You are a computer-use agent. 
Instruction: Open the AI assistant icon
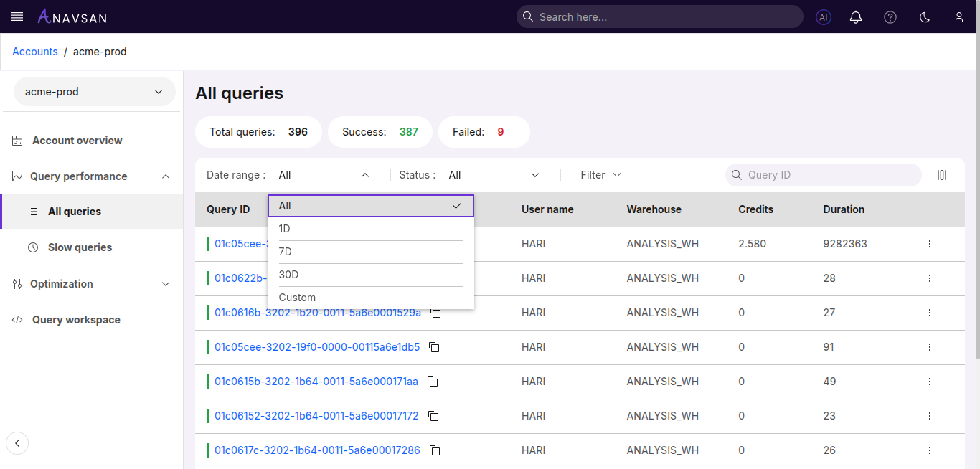(824, 17)
